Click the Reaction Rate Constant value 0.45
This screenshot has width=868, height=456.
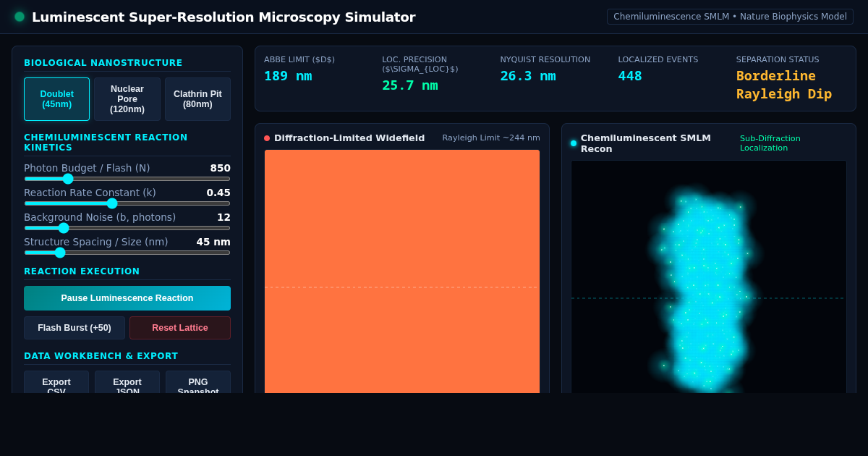tap(218, 193)
